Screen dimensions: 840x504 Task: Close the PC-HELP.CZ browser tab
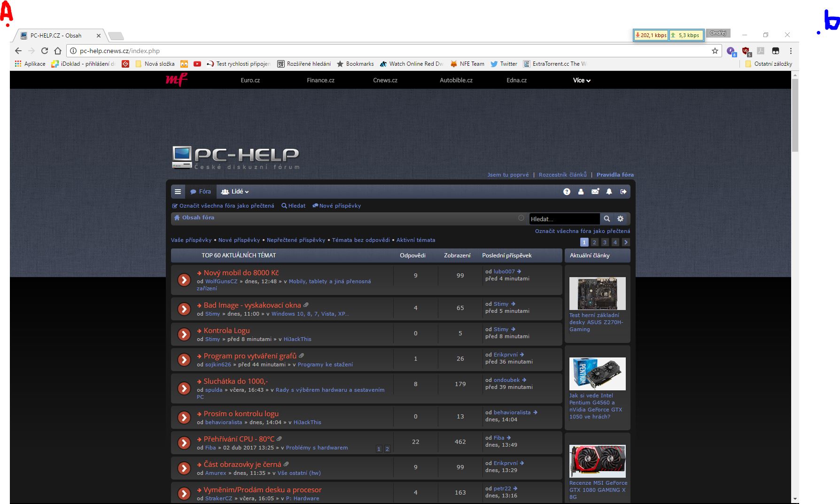coord(99,36)
